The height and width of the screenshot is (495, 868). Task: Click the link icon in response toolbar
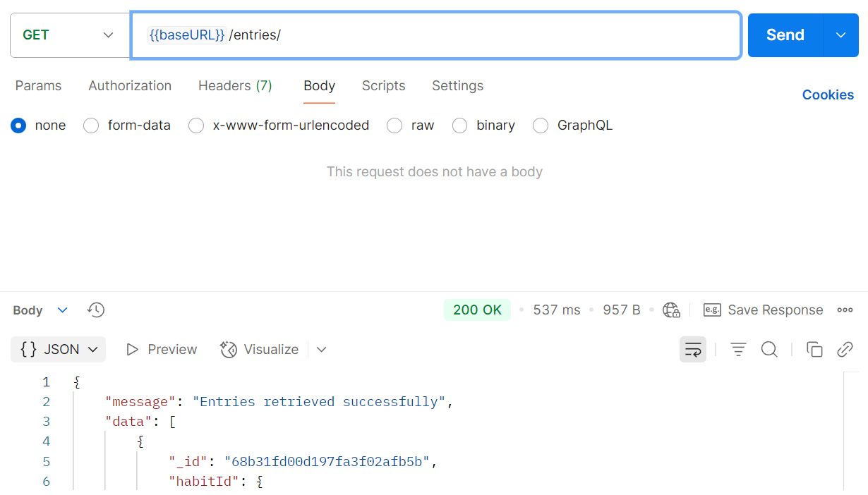tap(845, 349)
